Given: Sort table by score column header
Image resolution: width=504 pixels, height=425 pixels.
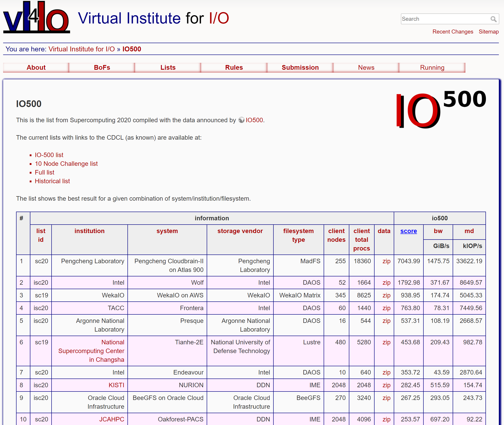Looking at the screenshot, I should click(x=408, y=231).
